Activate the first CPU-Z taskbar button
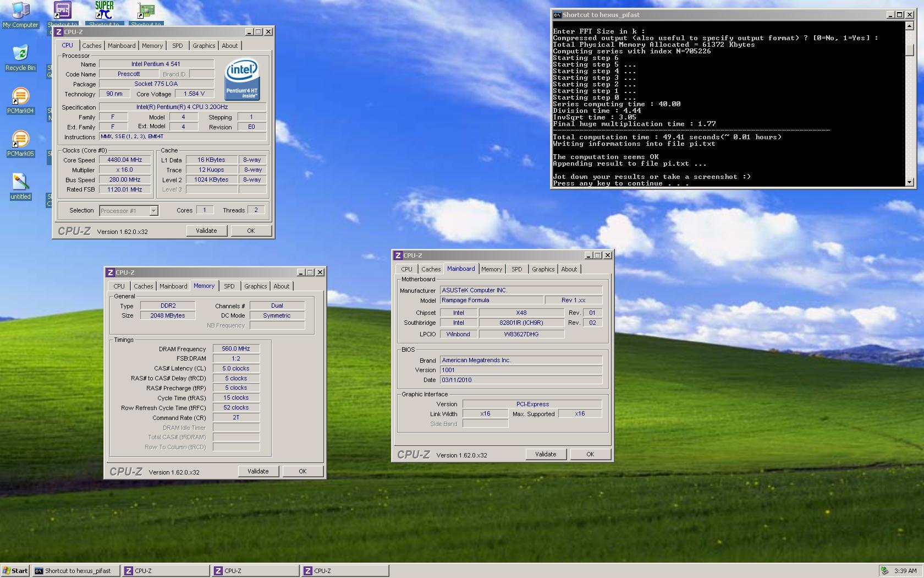This screenshot has height=578, width=924. click(166, 571)
